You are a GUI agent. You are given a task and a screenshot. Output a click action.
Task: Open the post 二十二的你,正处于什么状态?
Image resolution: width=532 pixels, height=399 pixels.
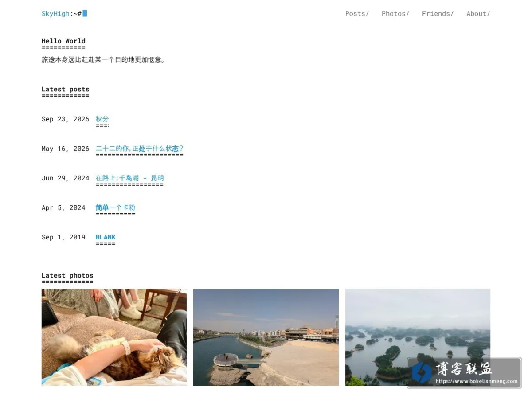[139, 149]
